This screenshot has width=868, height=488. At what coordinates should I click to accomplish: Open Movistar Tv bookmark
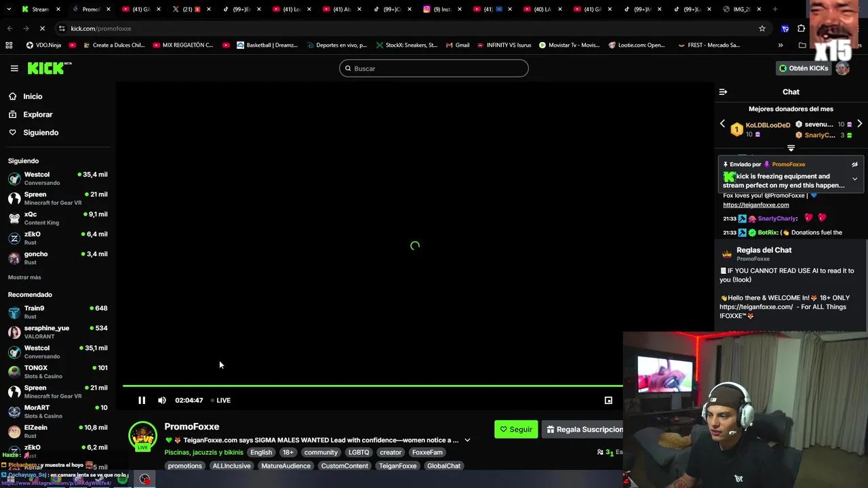[569, 45]
